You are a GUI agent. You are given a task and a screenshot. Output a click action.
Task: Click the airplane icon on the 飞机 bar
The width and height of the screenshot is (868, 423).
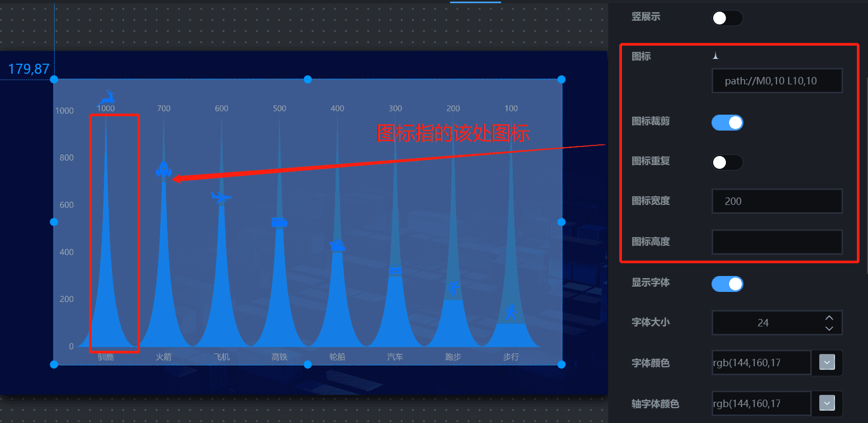pyautogui.click(x=222, y=197)
